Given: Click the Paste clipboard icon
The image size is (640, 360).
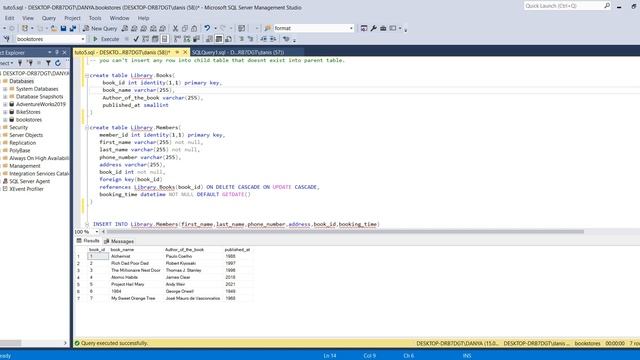Looking at the screenshot, I should [194, 28].
